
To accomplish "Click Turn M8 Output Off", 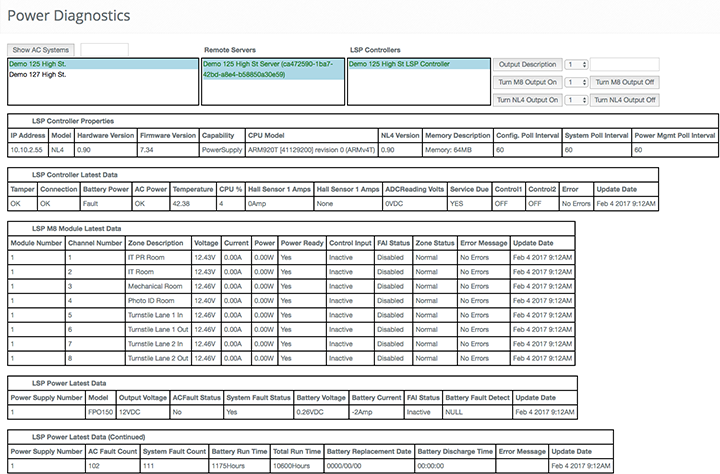I will (624, 82).
